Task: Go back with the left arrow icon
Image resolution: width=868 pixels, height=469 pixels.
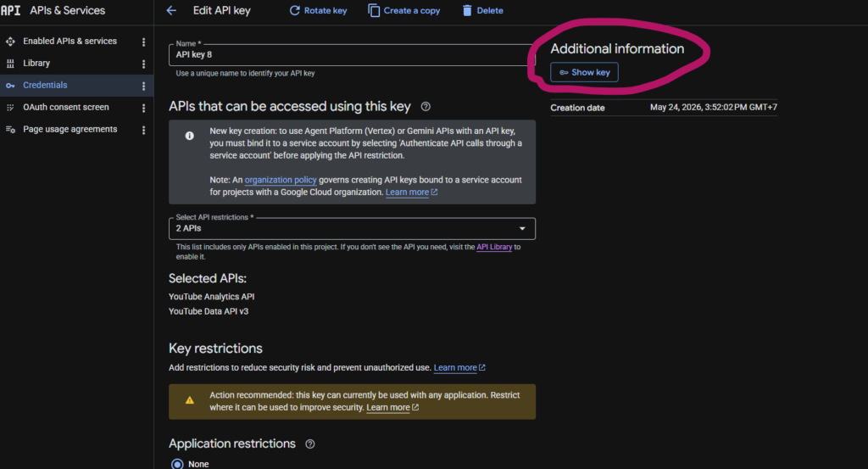Action: point(171,10)
